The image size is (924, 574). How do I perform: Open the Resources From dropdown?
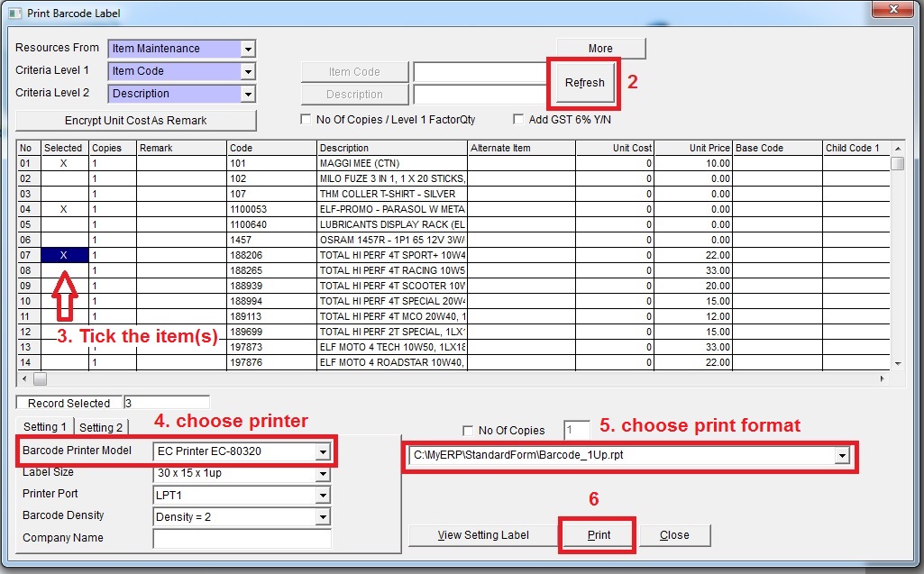coord(248,49)
